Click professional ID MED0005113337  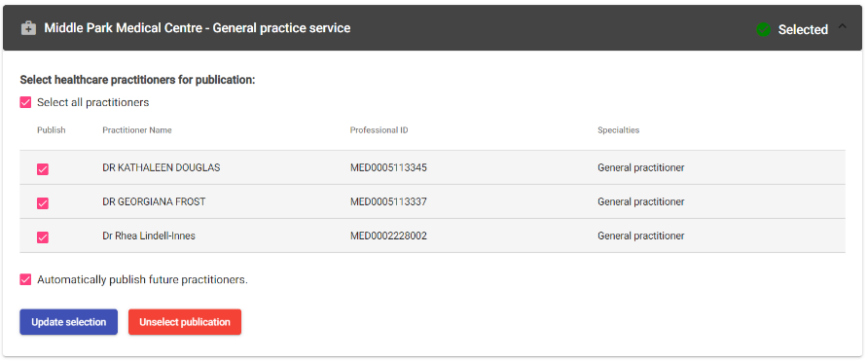[x=388, y=202]
